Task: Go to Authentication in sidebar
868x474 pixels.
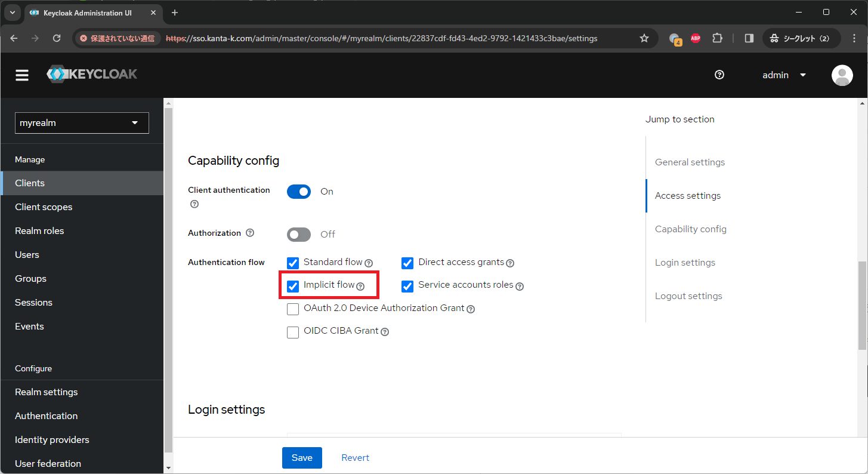Action: (82, 416)
